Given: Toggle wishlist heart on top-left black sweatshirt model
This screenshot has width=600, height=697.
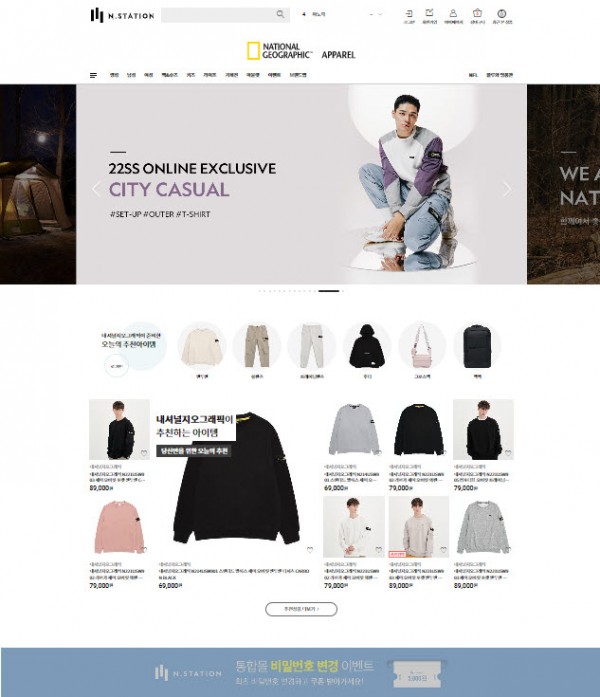Looking at the screenshot, I should [x=144, y=453].
